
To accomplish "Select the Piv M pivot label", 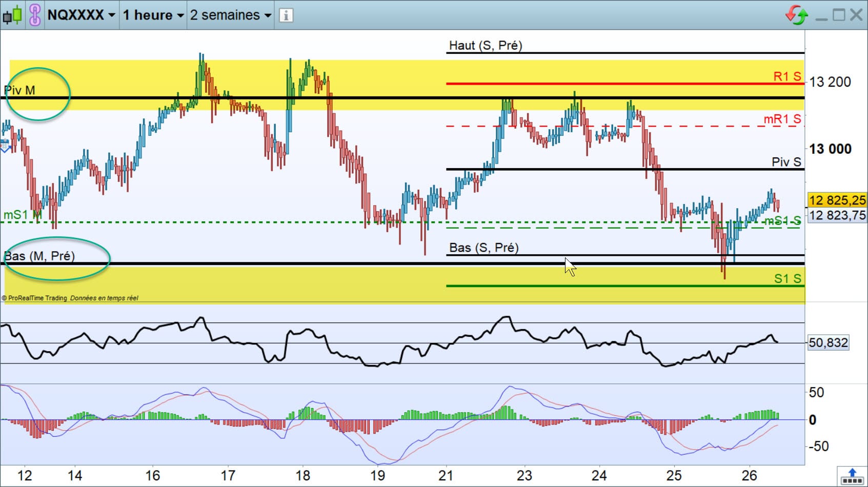I will 19,90.
